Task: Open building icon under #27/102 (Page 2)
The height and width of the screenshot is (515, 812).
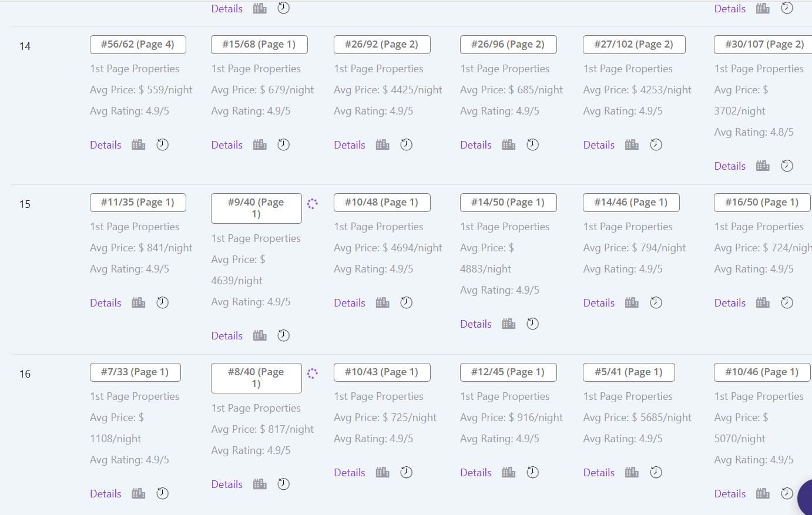Action: (632, 144)
